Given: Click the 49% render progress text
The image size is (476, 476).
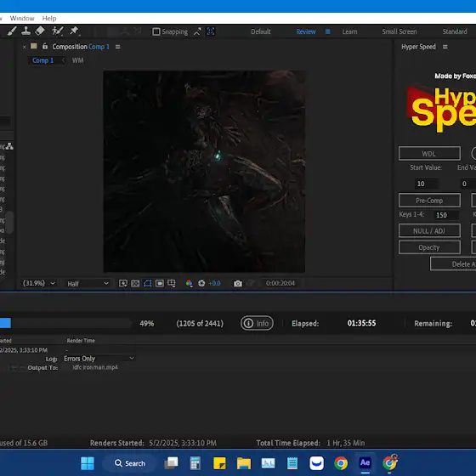Looking at the screenshot, I should [x=146, y=324].
